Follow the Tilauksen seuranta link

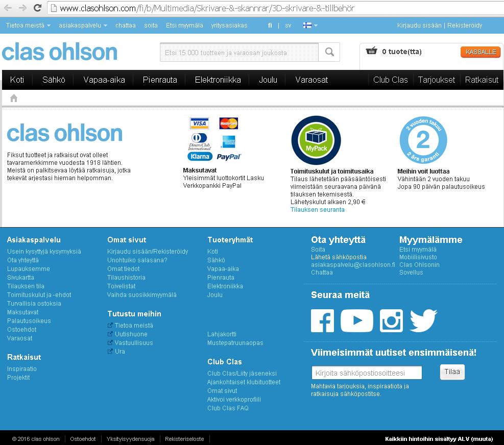[317, 210]
